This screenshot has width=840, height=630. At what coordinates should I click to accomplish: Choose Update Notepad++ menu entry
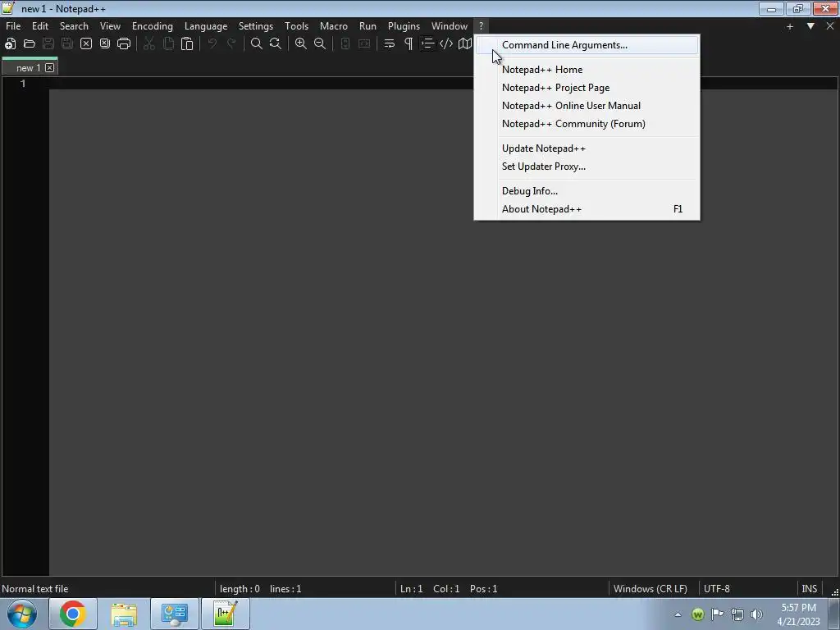coord(587,148)
